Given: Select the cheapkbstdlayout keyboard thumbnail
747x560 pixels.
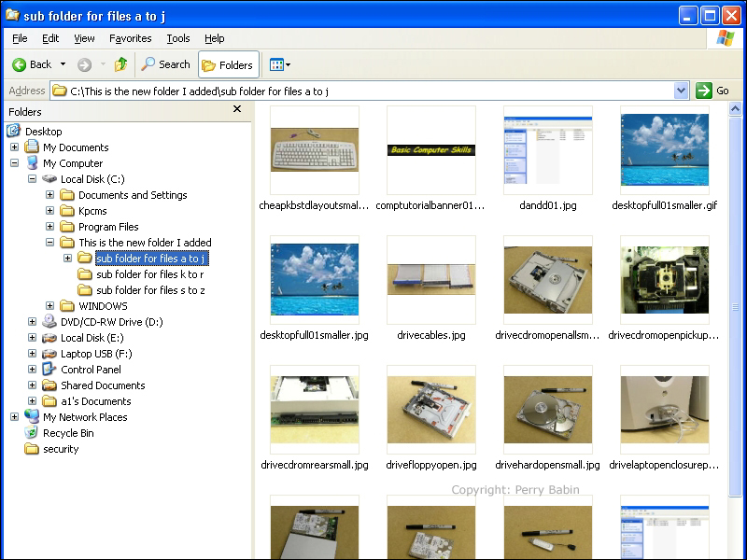Looking at the screenshot, I should (x=315, y=150).
